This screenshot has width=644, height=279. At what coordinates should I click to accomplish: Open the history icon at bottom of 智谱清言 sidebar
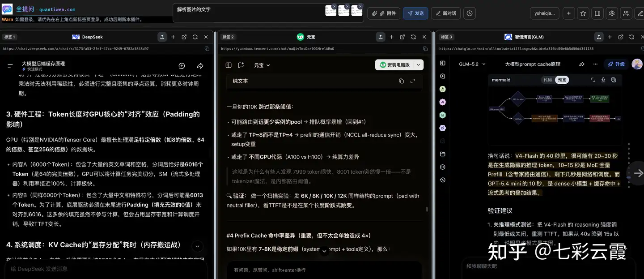[x=443, y=180]
